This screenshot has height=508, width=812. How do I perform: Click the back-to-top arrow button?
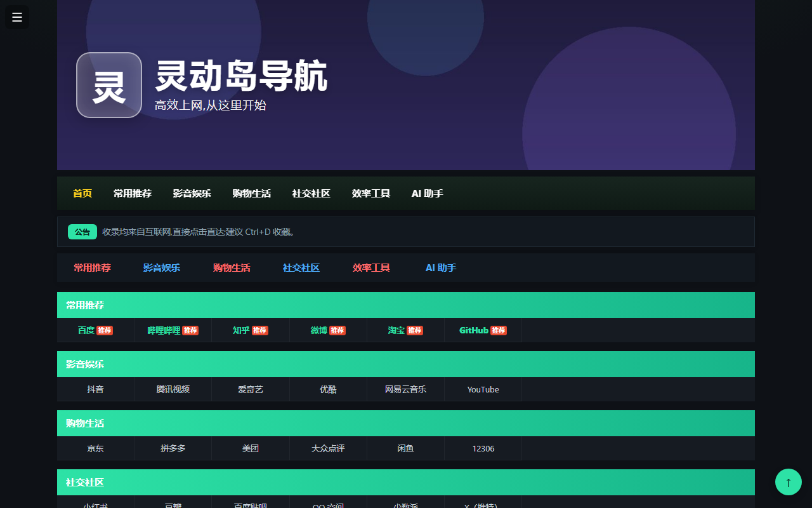pos(789,482)
